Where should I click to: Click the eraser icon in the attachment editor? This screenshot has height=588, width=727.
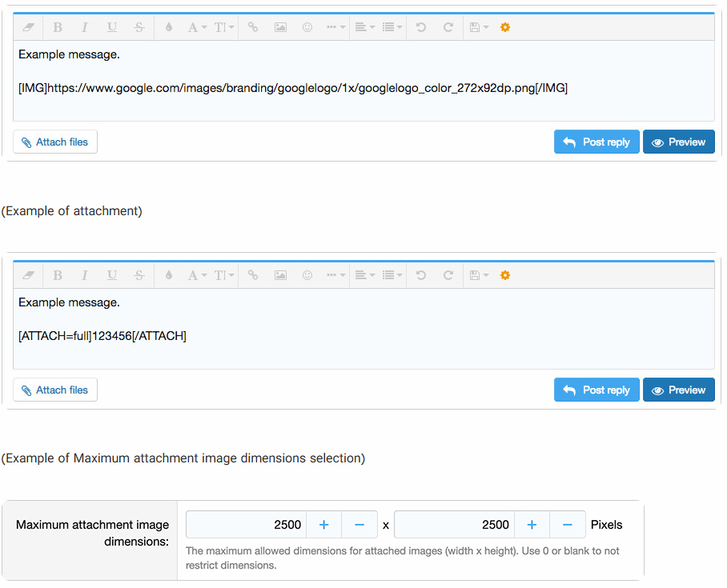pos(28,275)
